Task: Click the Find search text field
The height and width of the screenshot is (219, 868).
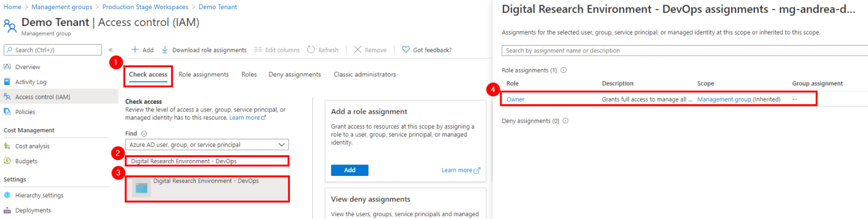Action: click(207, 161)
